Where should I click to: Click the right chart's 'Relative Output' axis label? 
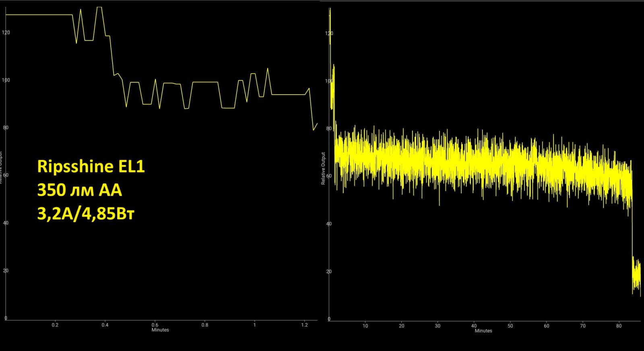click(x=323, y=168)
